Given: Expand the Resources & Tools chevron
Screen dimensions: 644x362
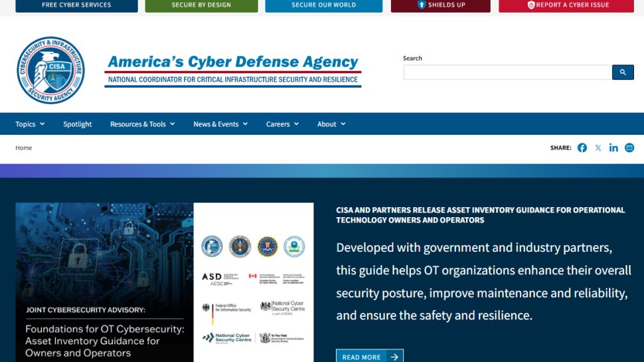Looking at the screenshot, I should coord(173,124).
